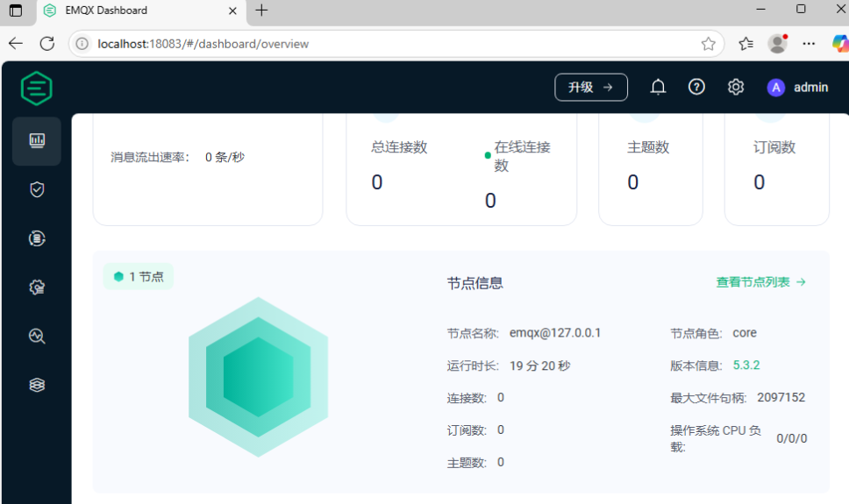
Task: Open the data integration sidebar icon
Action: point(37,238)
